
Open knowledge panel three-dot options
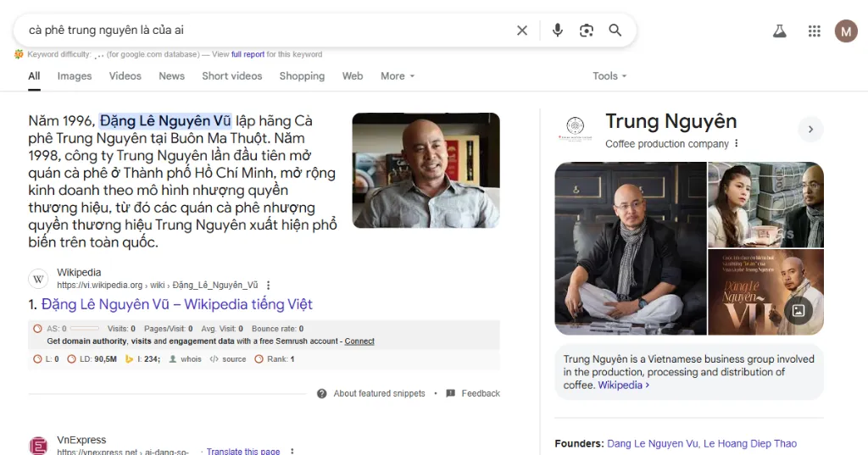point(737,144)
